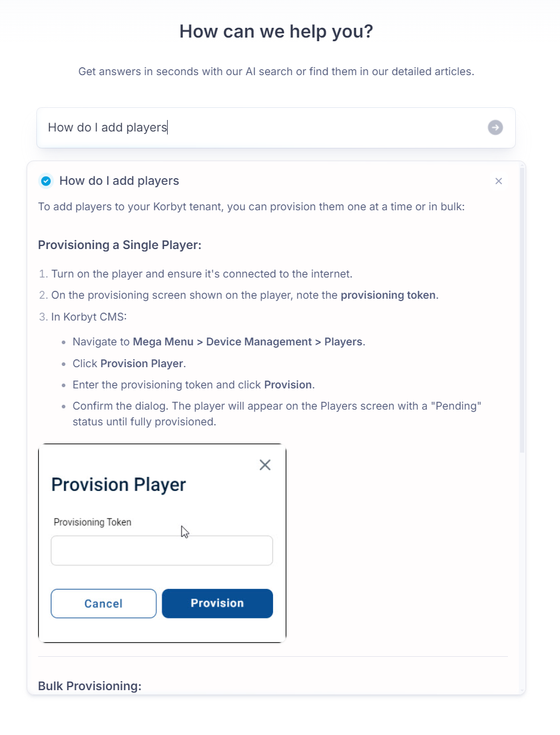This screenshot has width=560, height=735.
Task: Click the "Provisioning a Single Player:" heading
Action: point(119,245)
